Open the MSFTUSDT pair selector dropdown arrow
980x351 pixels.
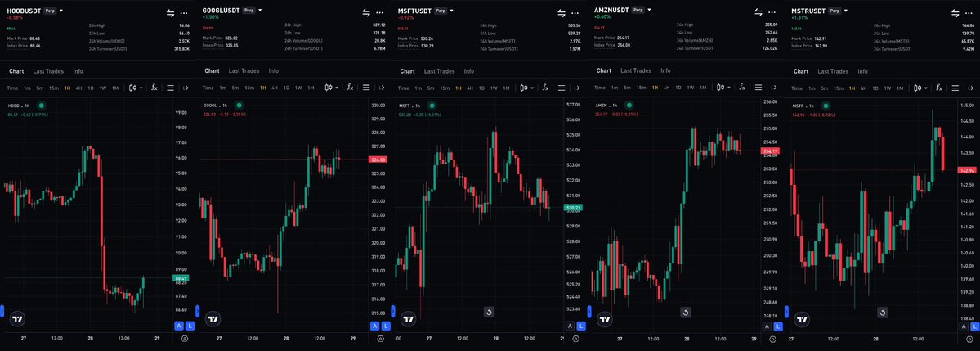452,11
